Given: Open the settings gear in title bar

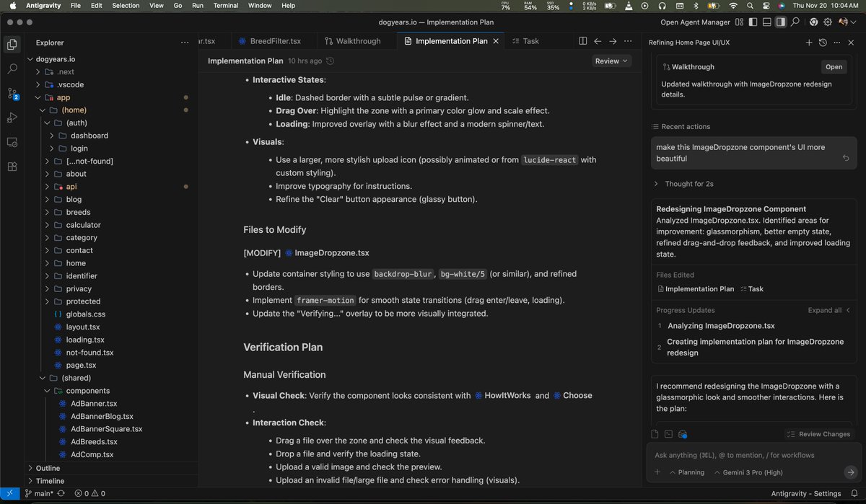Looking at the screenshot, I should coord(827,22).
